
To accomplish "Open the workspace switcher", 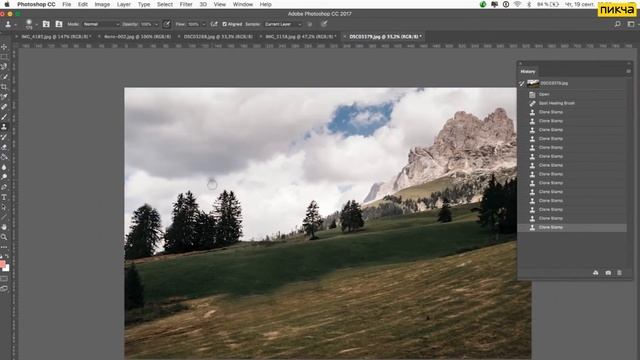I will coord(631,24).
